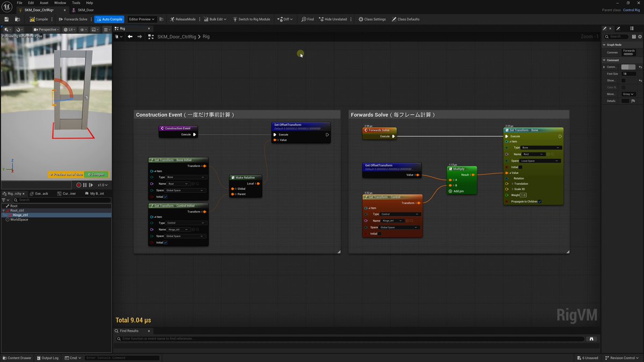Image resolution: width=644 pixels, height=362 pixels.
Task: Click Switch to Rig Module
Action: (252, 19)
